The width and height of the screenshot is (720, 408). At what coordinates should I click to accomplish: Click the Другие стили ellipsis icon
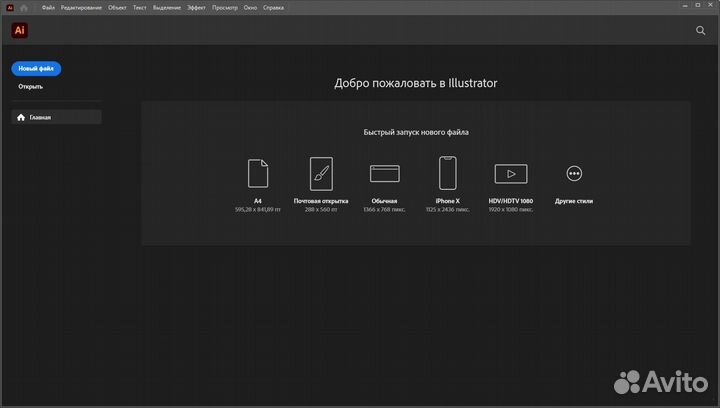point(574,173)
